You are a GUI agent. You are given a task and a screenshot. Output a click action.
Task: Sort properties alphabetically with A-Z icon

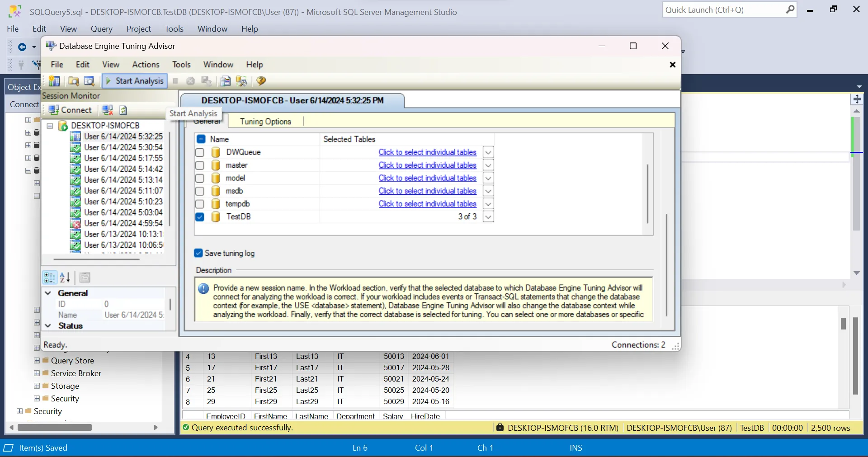pos(65,278)
